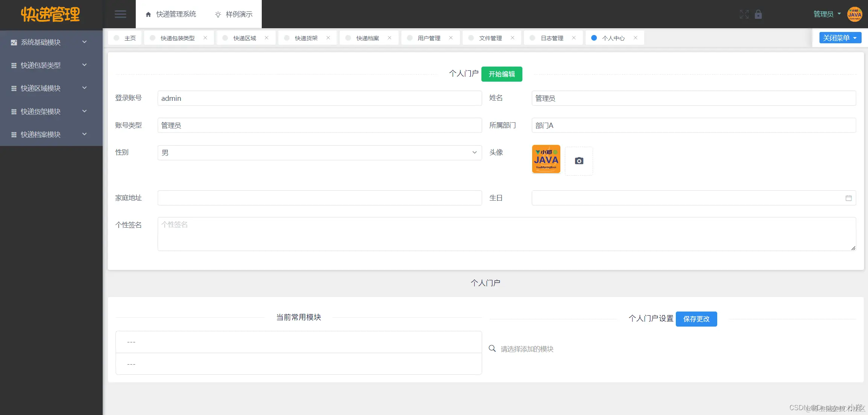Viewport: 868px width, 415px height.
Task: Click the 快递管理 logo in sidebar
Action: [50, 14]
